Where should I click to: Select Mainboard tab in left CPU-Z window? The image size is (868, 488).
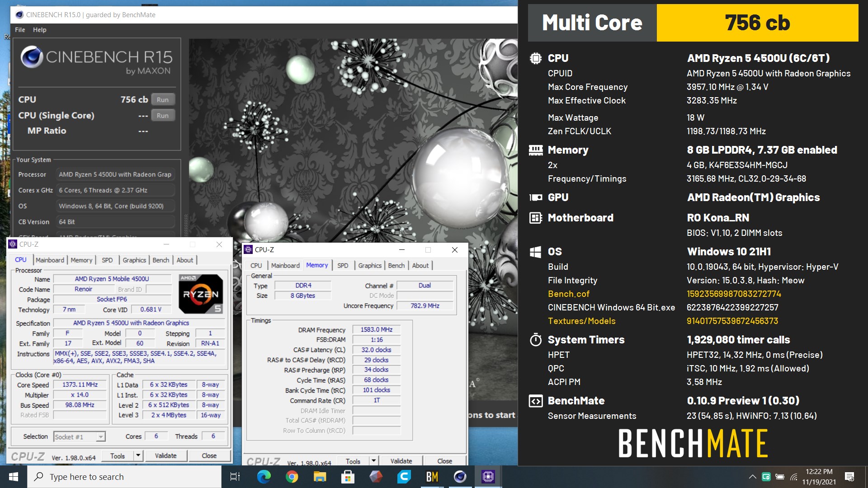[x=50, y=260]
